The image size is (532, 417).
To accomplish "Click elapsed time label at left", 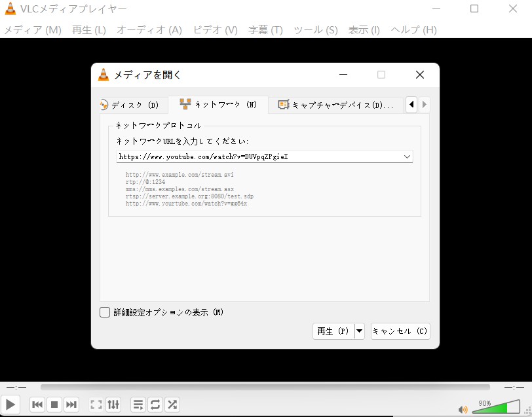I will pos(16,387).
